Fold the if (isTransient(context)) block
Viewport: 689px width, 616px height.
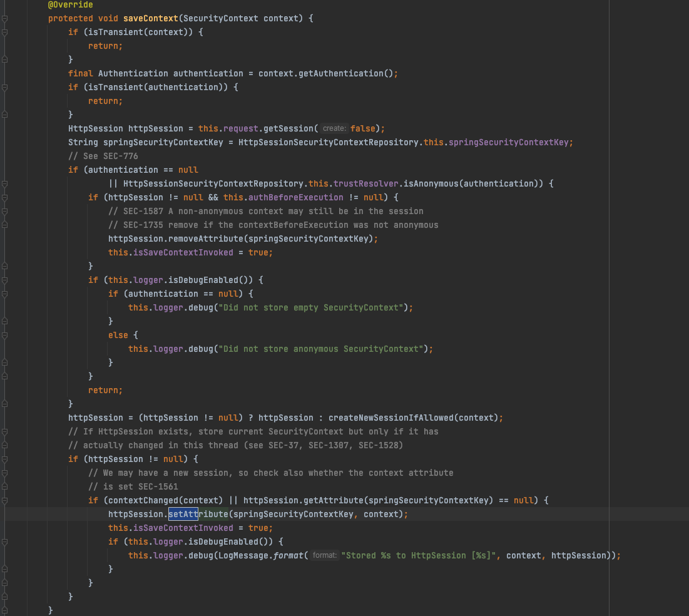tap(4, 32)
